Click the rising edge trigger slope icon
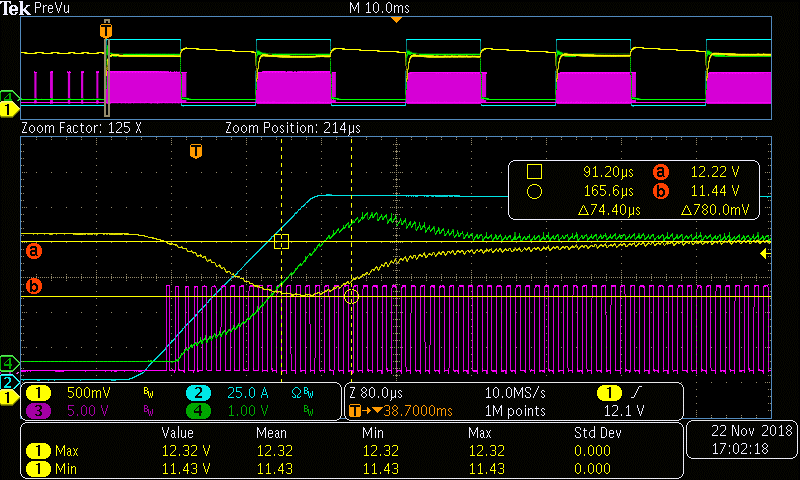Viewport: 800px width, 480px height. click(x=637, y=393)
